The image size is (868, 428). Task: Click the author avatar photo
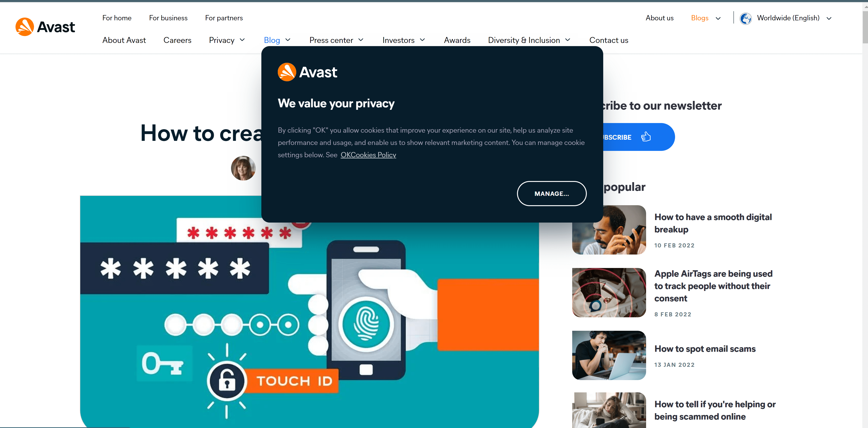click(x=243, y=168)
